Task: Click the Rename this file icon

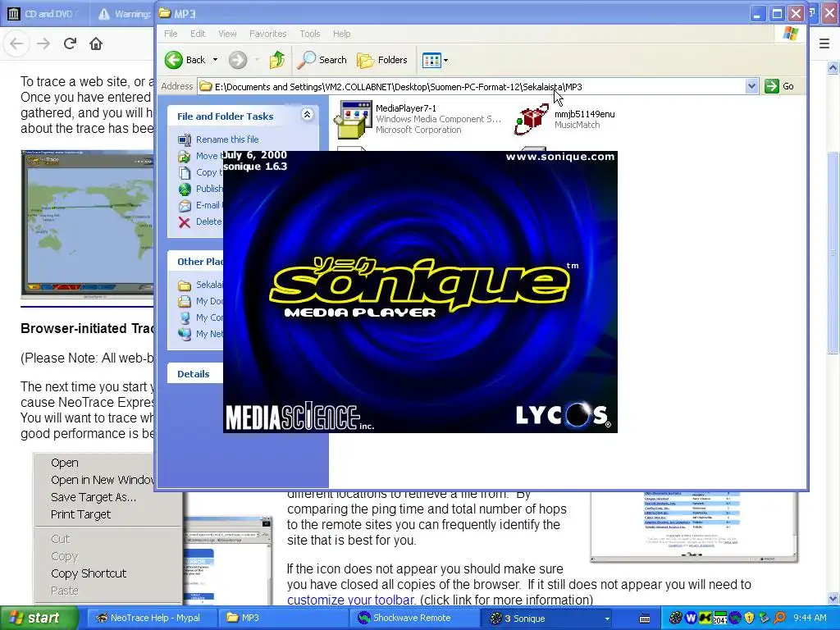Action: coord(185,139)
